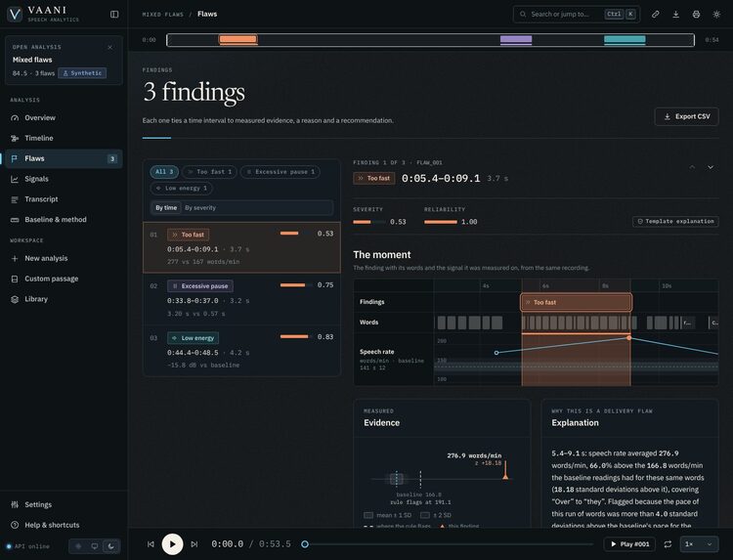The width and height of the screenshot is (733, 560).
Task: Select finding 03 Low energy
Action: tap(241, 351)
